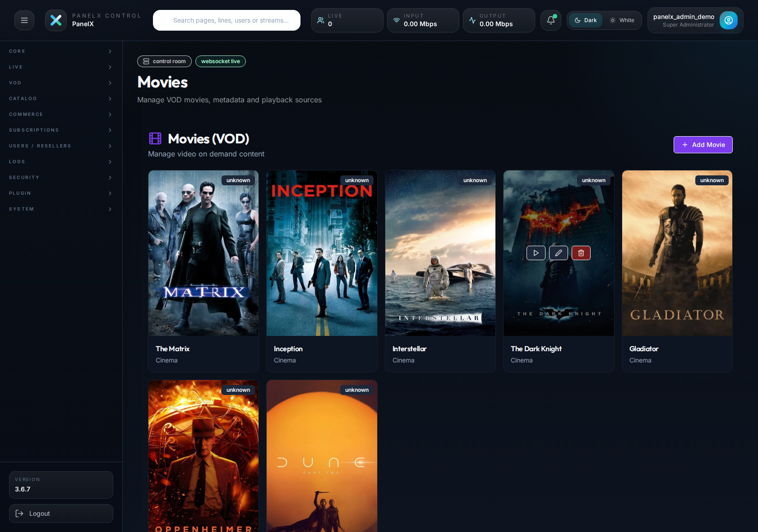Click the PanelX logo
758x532 pixels.
click(x=55, y=20)
